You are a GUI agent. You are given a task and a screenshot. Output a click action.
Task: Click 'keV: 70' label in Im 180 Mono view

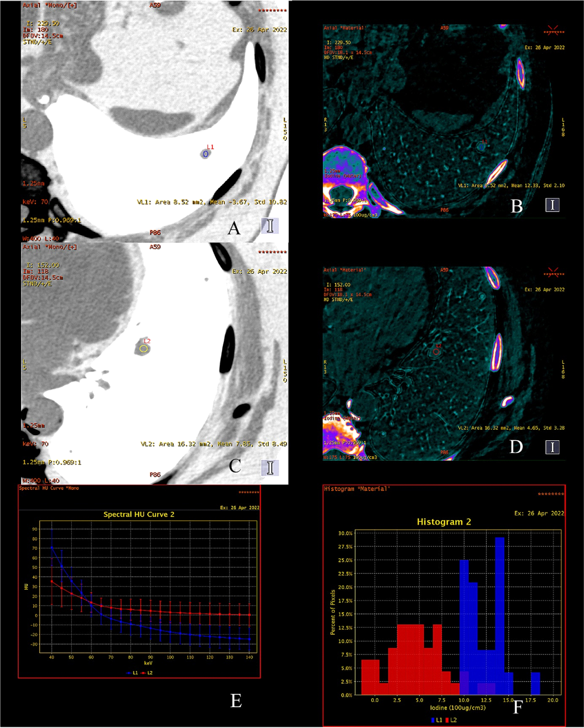[x=35, y=202]
